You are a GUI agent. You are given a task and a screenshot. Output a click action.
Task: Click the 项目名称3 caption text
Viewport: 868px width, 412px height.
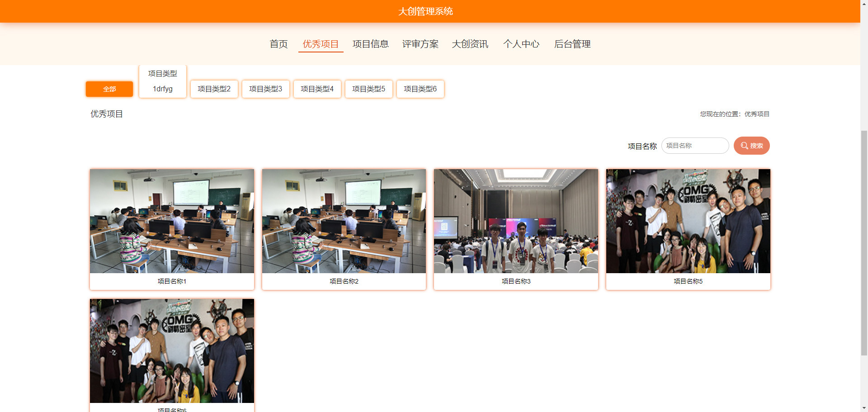pyautogui.click(x=516, y=281)
